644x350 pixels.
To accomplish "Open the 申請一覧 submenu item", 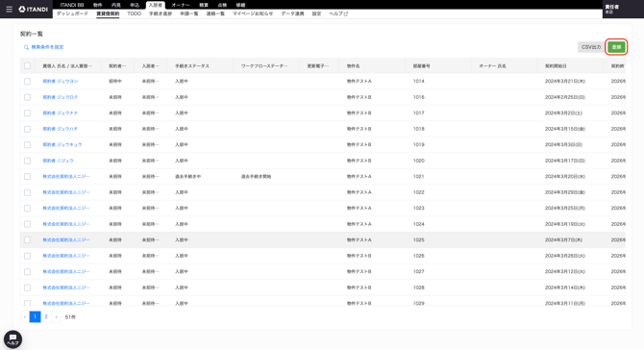I will tap(189, 13).
